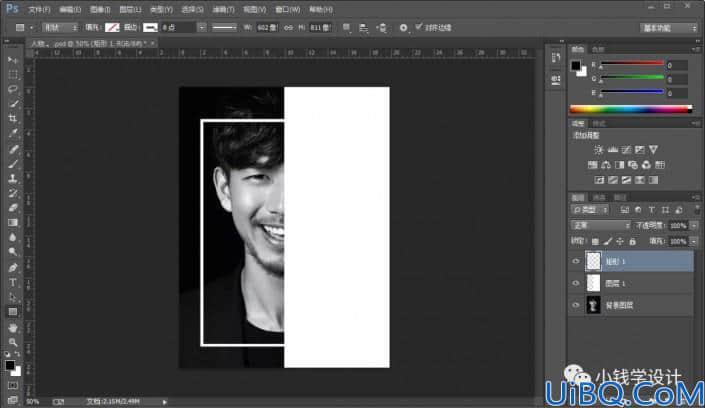This screenshot has height=408, width=705.
Task: Open the gear settings in options bar
Action: pos(403,28)
